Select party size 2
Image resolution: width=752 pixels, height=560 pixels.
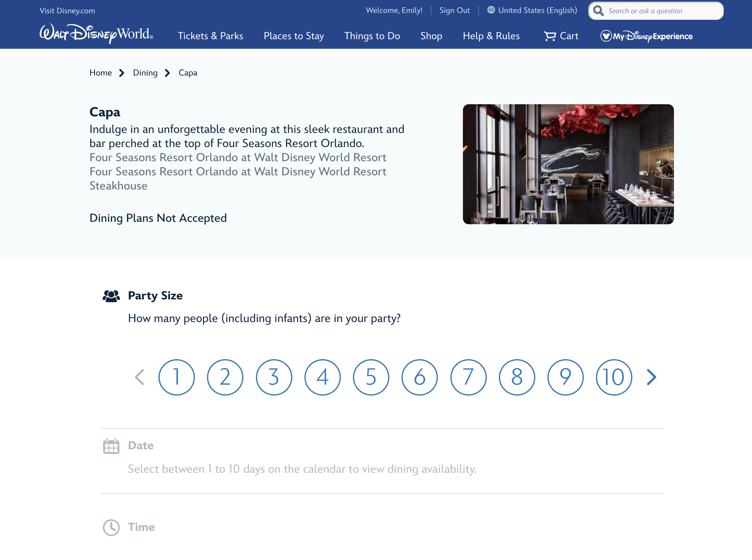pos(225,377)
